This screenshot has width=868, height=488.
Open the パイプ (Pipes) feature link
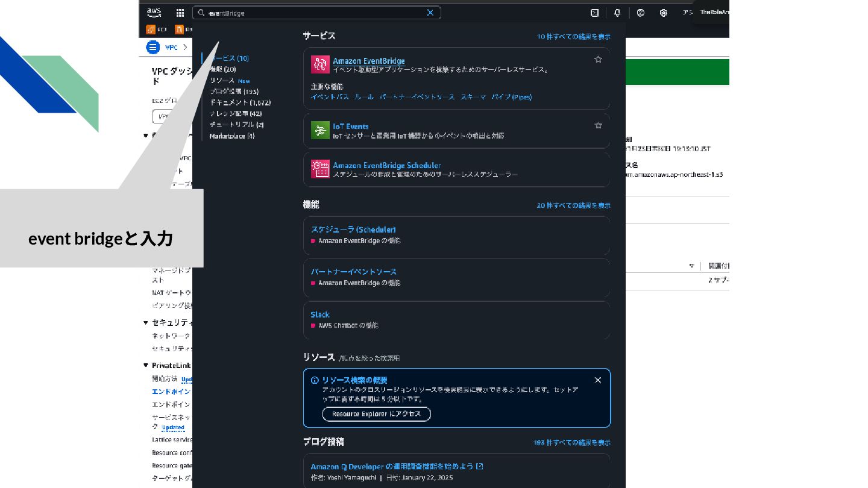[x=511, y=96]
